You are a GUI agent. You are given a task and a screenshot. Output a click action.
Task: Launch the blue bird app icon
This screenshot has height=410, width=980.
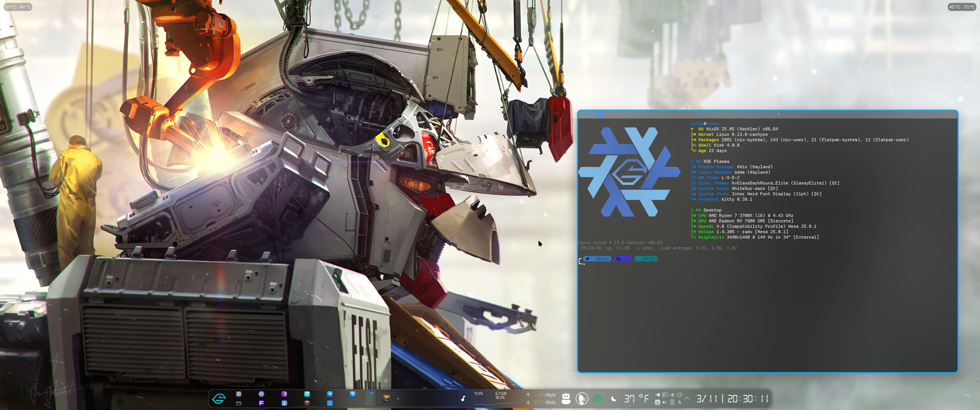353,394
